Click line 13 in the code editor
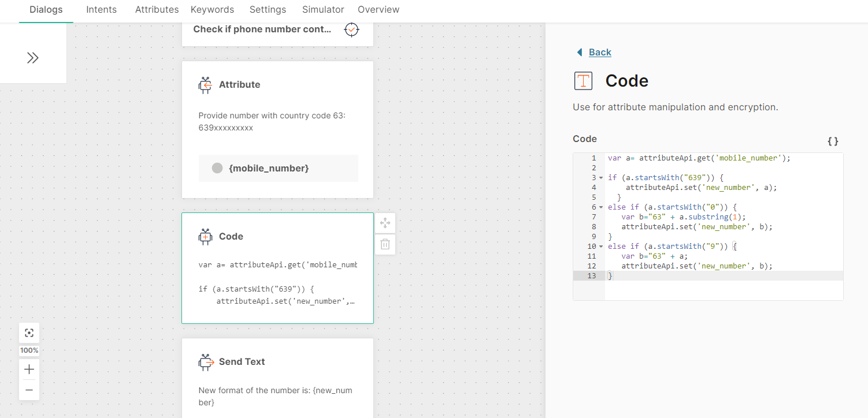Viewport: 868px width, 418px height. pos(693,276)
